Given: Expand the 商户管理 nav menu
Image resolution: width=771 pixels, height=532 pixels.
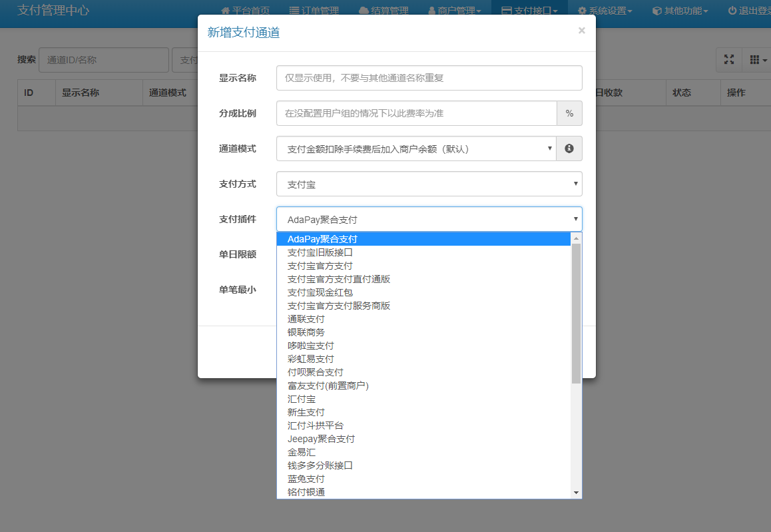Looking at the screenshot, I should [454, 11].
